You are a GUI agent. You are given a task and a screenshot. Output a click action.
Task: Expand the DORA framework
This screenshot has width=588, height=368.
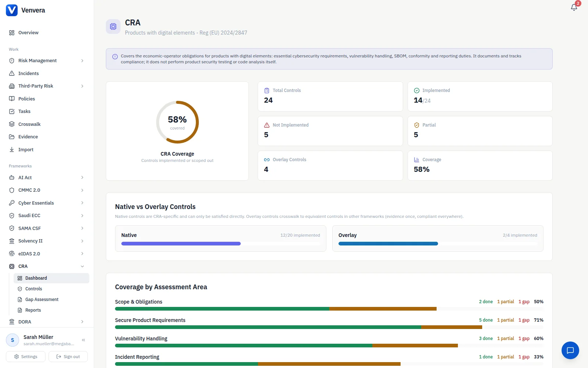pos(82,322)
